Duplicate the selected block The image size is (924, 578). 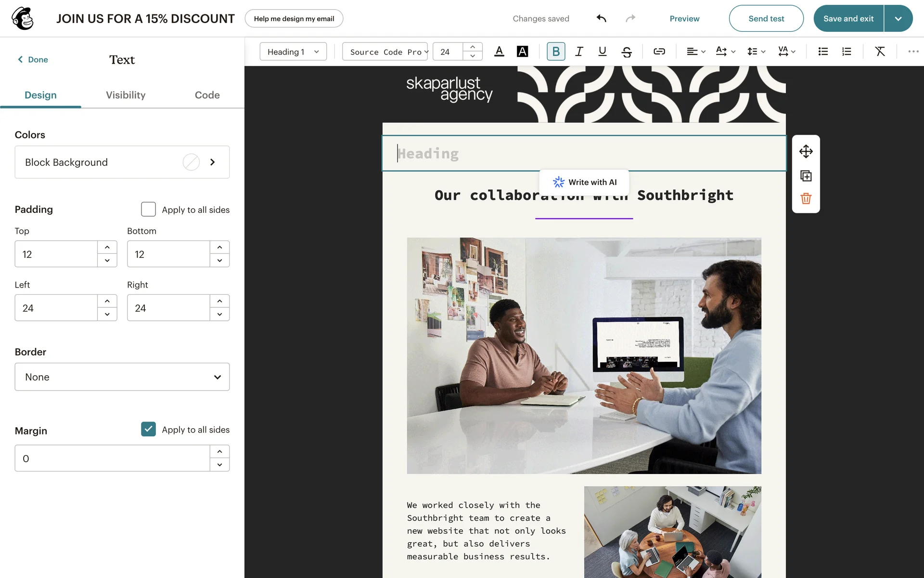point(806,176)
